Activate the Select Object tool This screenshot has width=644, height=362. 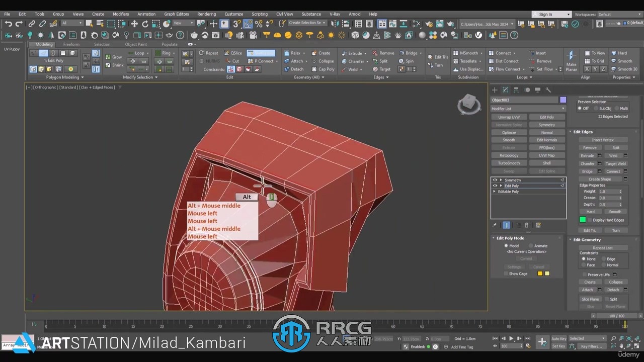(x=89, y=24)
